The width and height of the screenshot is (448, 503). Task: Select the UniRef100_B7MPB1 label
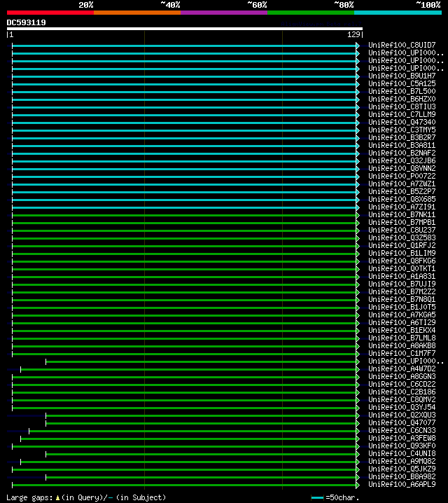pos(402,222)
